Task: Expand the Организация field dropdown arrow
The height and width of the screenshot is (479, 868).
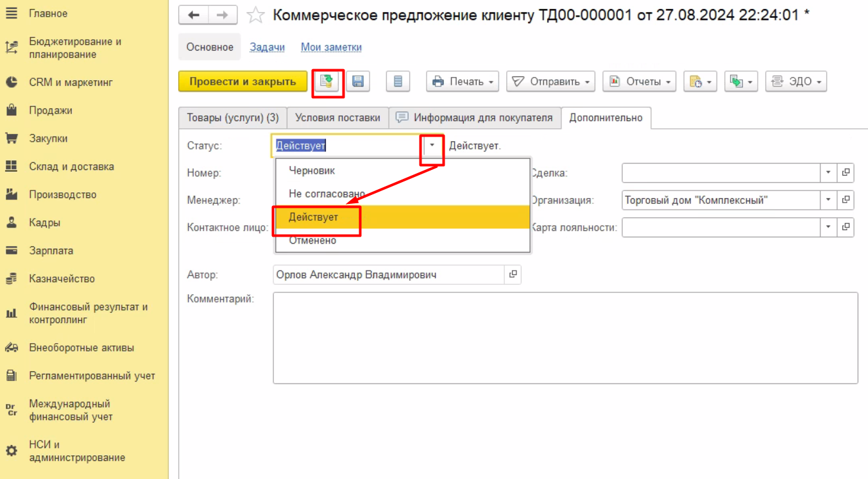Action: [x=828, y=200]
